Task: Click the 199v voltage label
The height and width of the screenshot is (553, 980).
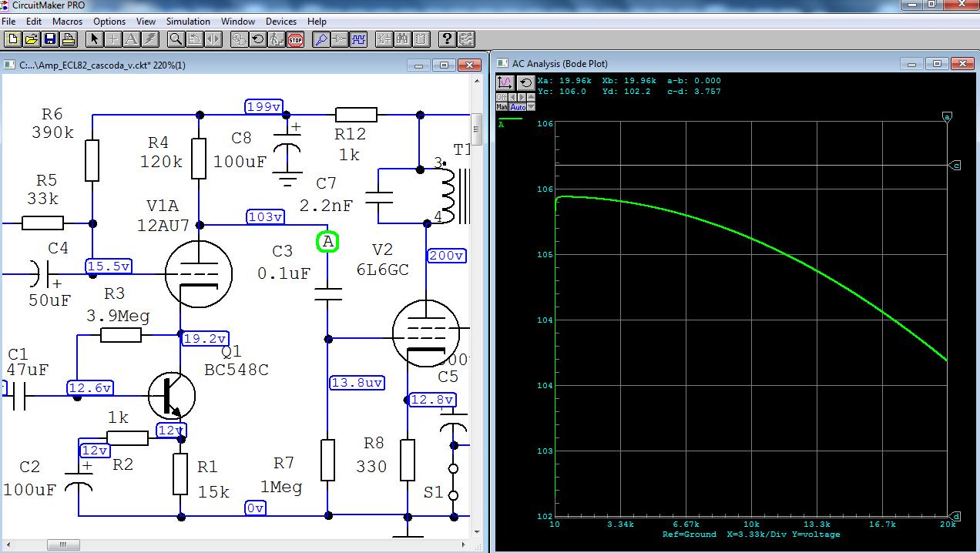Action: (263, 107)
